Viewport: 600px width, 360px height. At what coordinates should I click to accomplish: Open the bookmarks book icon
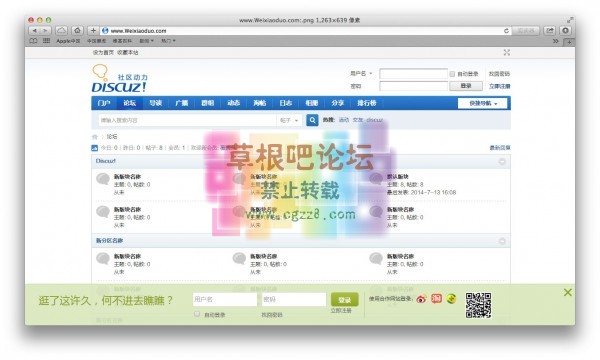pyautogui.click(x=34, y=41)
